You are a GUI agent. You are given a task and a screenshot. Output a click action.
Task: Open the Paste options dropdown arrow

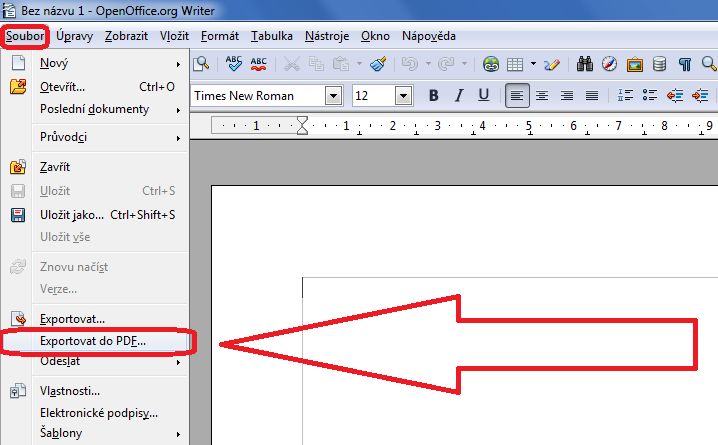tap(359, 64)
